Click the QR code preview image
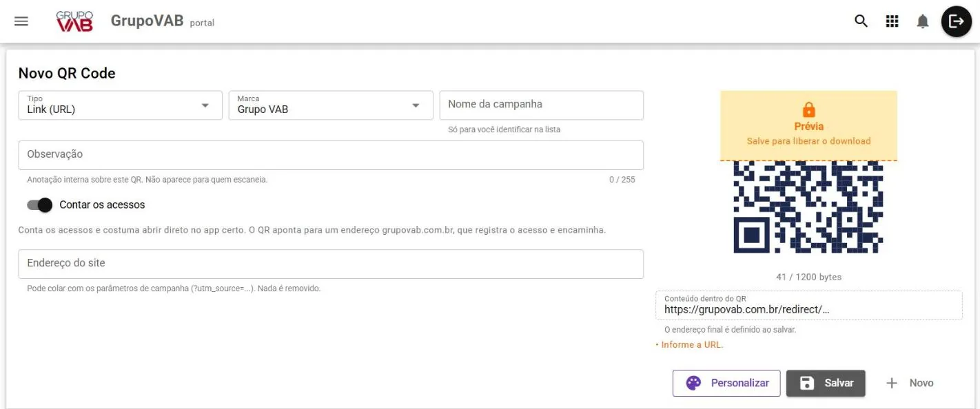Image resolution: width=980 pixels, height=409 pixels. (x=808, y=207)
